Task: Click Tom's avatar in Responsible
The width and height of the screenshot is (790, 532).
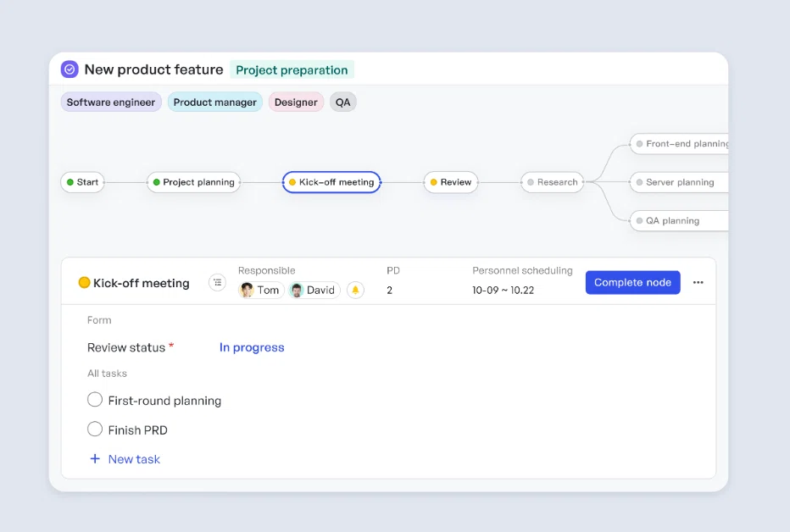Action: 247,290
